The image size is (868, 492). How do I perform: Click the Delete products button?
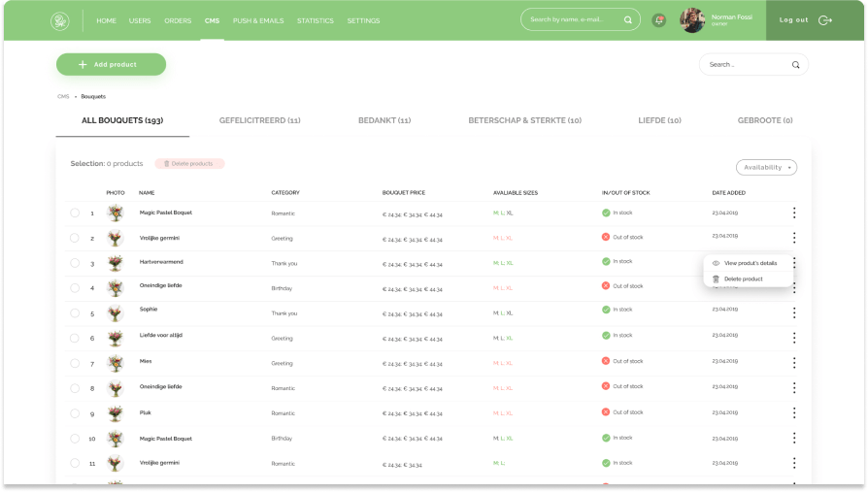tap(189, 164)
